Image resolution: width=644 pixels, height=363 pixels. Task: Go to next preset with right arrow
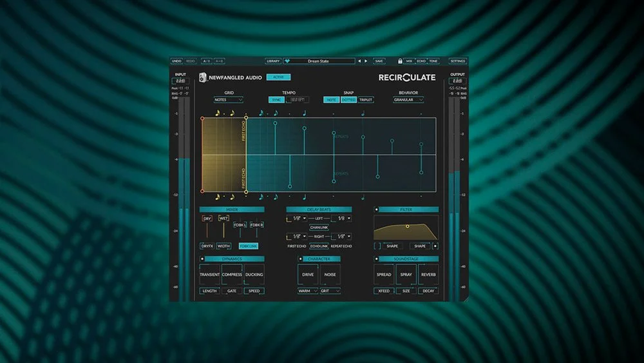(x=366, y=61)
